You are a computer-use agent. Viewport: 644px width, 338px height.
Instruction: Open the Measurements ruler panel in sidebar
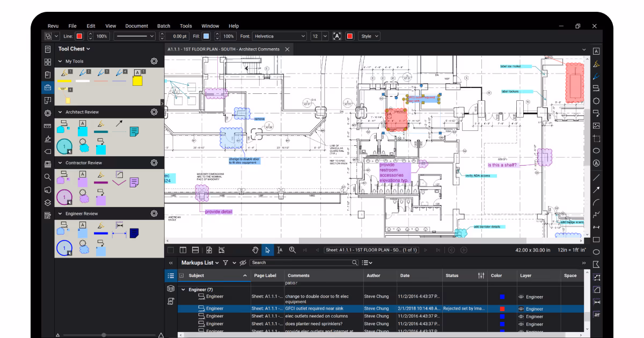[x=48, y=126]
